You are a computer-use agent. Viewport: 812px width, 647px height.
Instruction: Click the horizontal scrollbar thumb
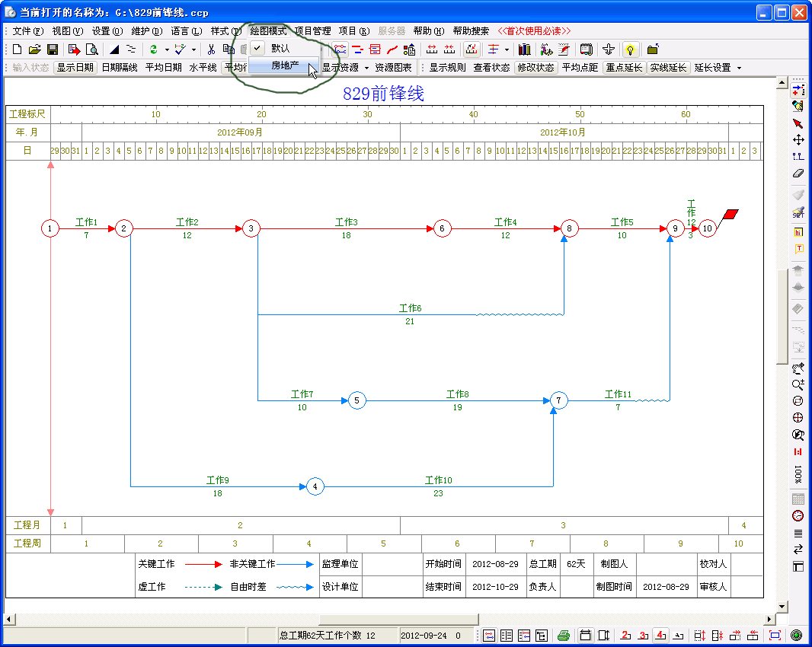398,619
